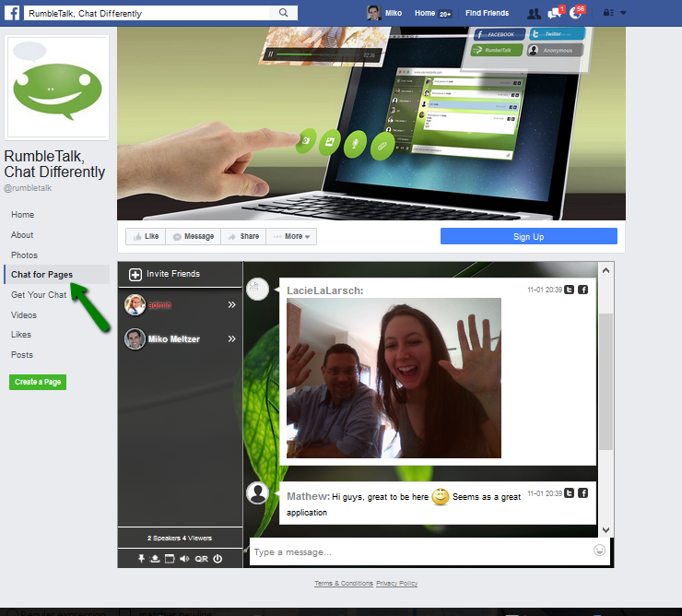Click the yellow smiley emoticon in Mathew message
Image resolution: width=682 pixels, height=616 pixels.
[441, 496]
